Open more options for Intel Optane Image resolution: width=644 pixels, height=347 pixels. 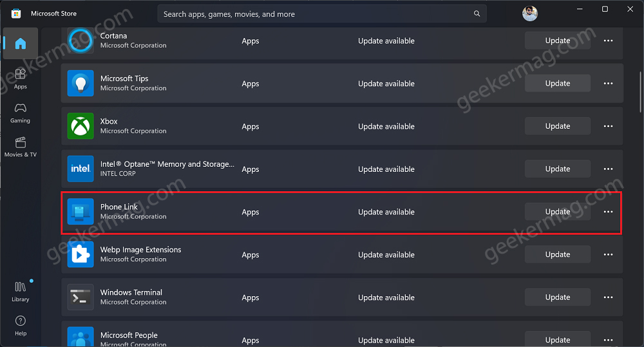coord(609,169)
